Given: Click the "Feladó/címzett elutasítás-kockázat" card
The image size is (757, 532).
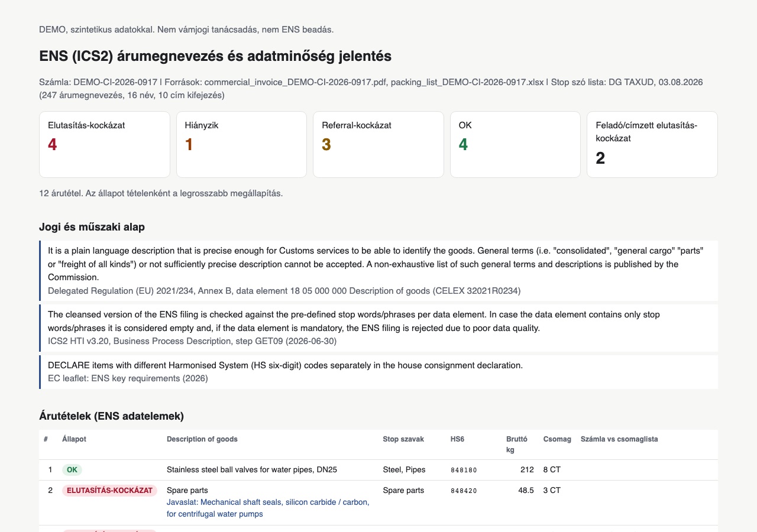Looking at the screenshot, I should click(x=652, y=144).
